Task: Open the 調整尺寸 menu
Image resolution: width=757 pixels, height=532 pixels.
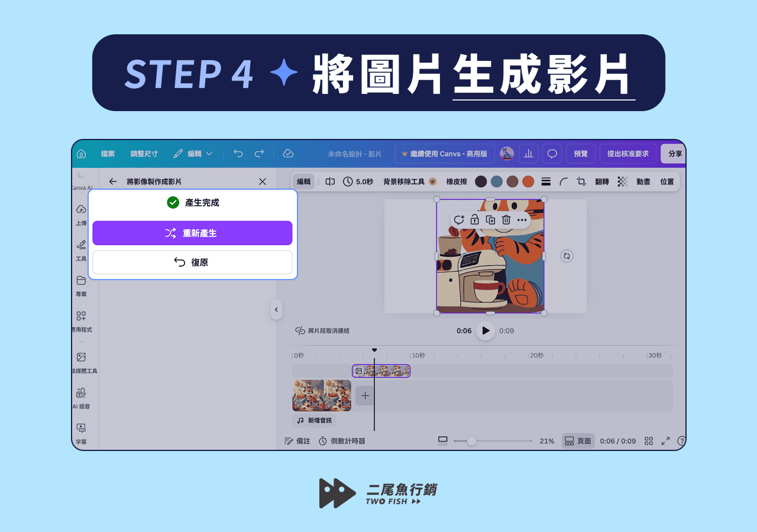Action: tap(144, 154)
